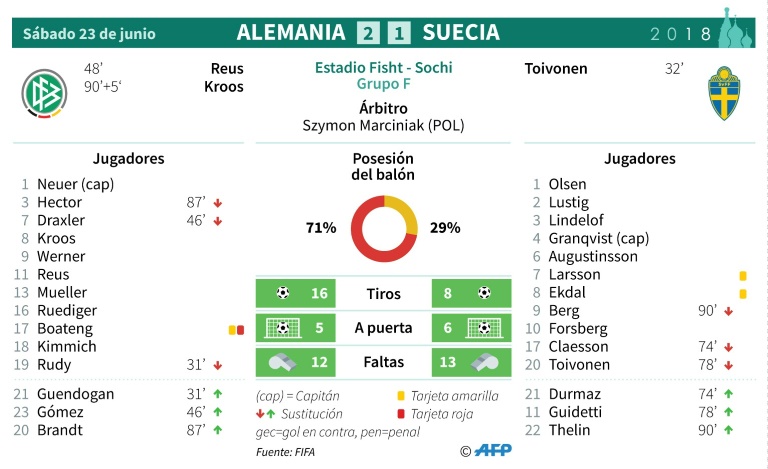Click the German football federation crest
Viewport: 768px width, 469px height.
[x=44, y=94]
